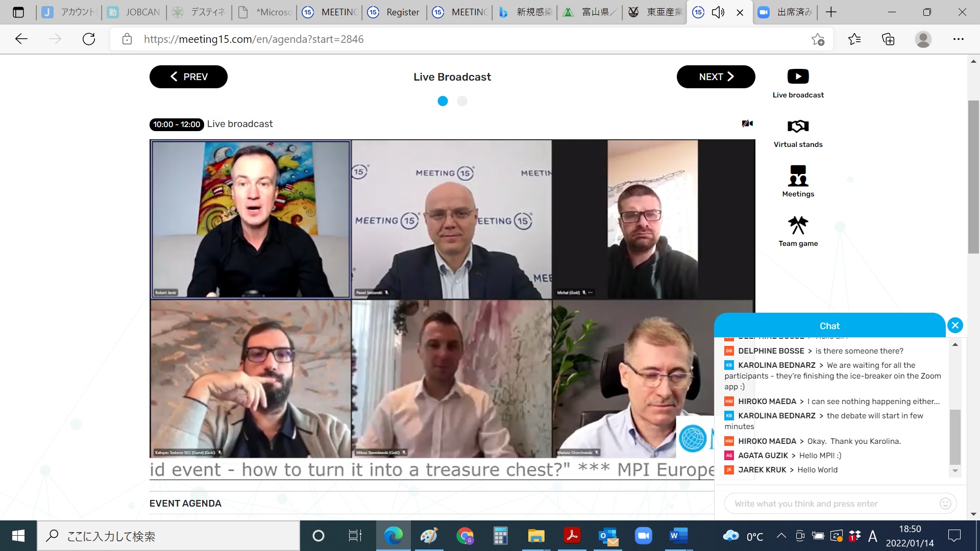Click the PREV button
This screenshot has width=980, height=551.
point(188,77)
